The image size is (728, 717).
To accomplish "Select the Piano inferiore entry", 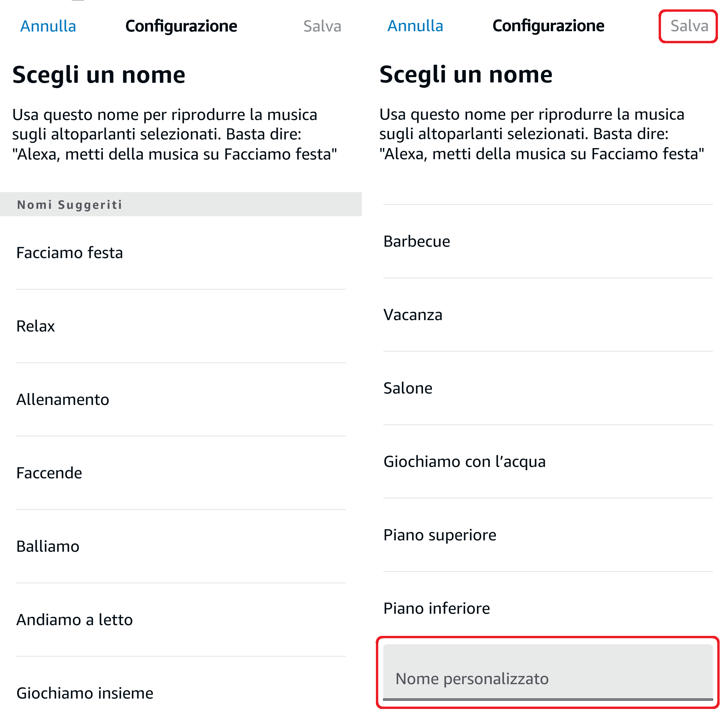I will (x=437, y=608).
